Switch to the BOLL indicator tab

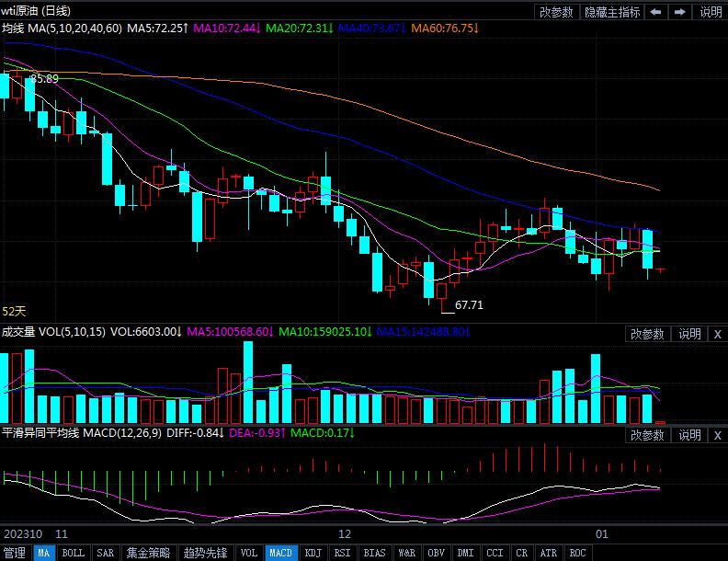(x=73, y=553)
